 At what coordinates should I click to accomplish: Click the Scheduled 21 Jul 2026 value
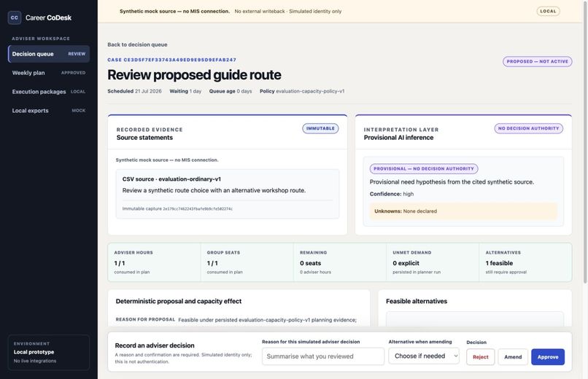pos(134,91)
